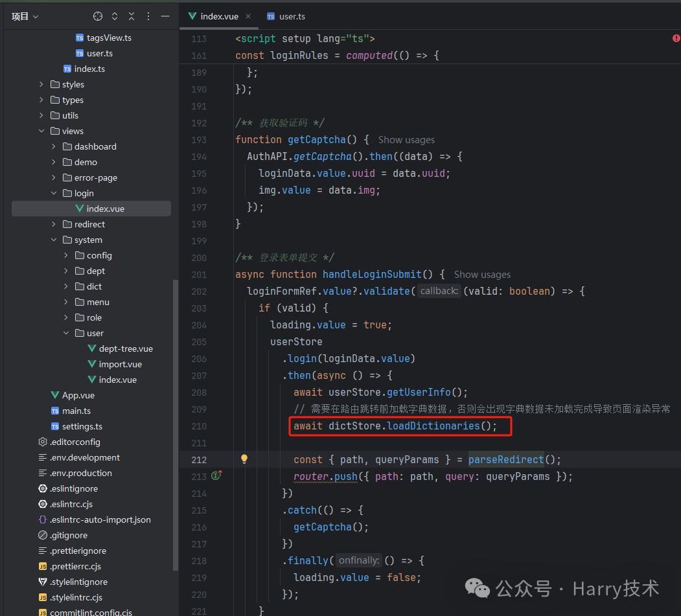This screenshot has width=681, height=616.
Task: Click the gutter icon on line 213
Action: click(216, 476)
